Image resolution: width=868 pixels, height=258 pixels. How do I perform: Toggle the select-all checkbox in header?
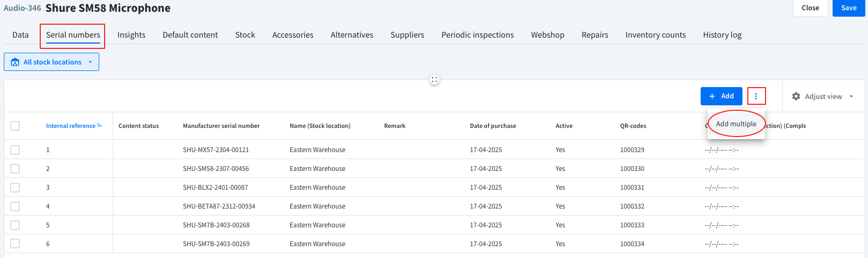15,126
